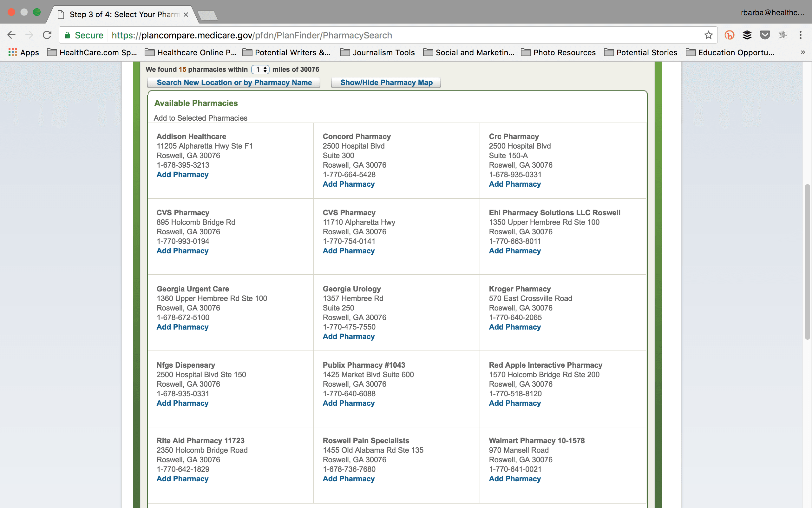The image size is (812, 508).
Task: Click phone number 1-770-641-0021
Action: pyautogui.click(x=515, y=469)
